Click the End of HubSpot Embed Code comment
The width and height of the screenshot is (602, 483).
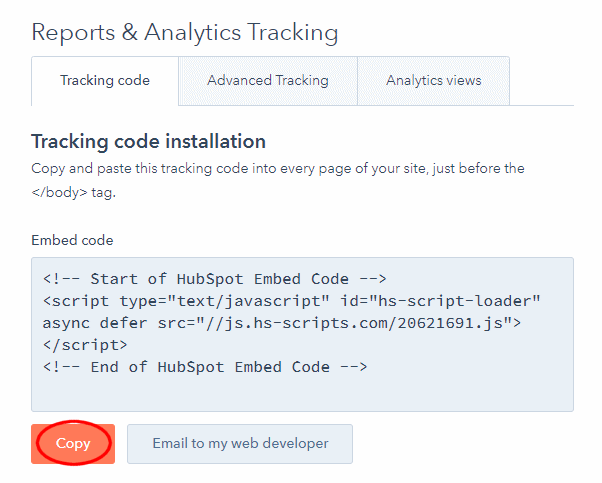[x=205, y=367]
